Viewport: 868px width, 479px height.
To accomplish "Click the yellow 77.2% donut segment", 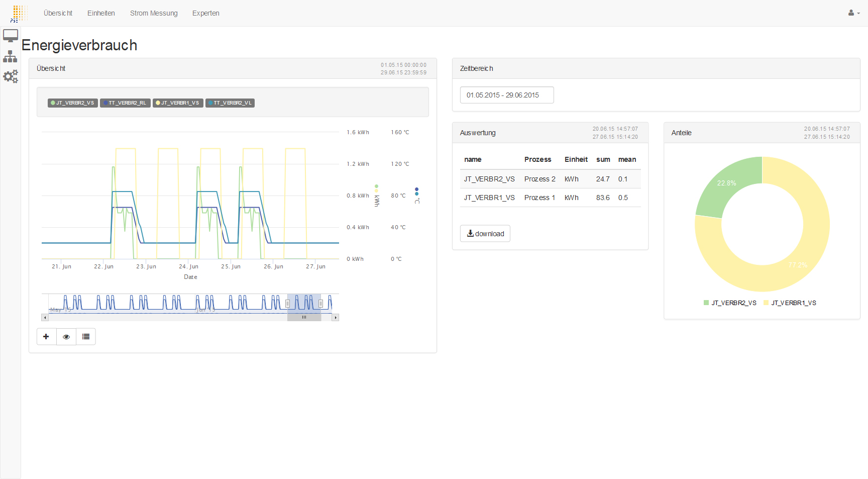I will click(x=798, y=265).
